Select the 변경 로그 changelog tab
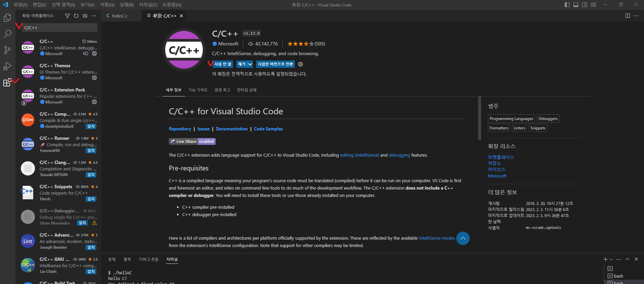 tap(222, 90)
